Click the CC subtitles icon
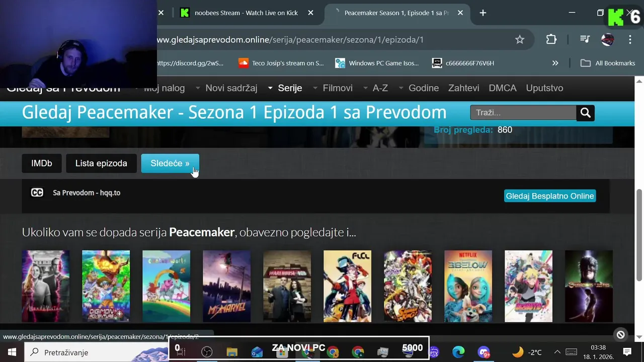Screen dimensions: 644x362 pyautogui.click(x=37, y=193)
